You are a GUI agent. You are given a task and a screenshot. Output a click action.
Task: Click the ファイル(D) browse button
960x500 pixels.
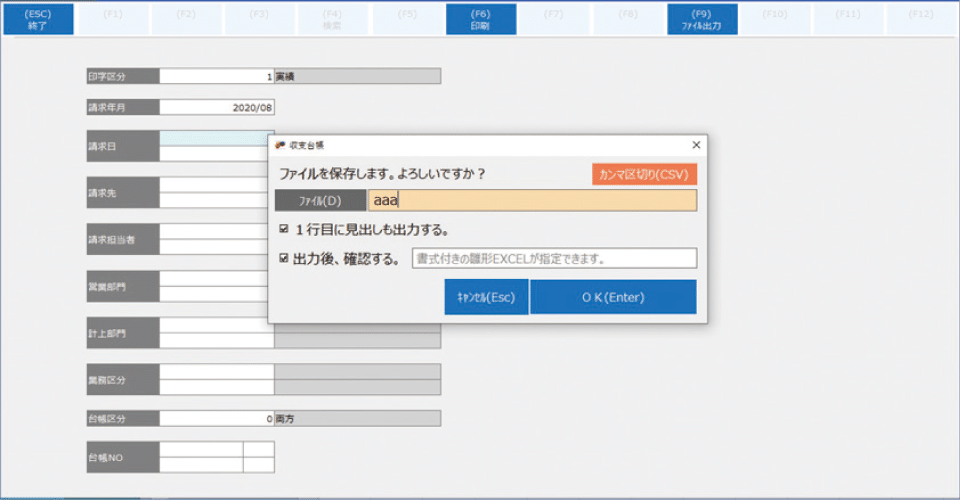point(320,201)
